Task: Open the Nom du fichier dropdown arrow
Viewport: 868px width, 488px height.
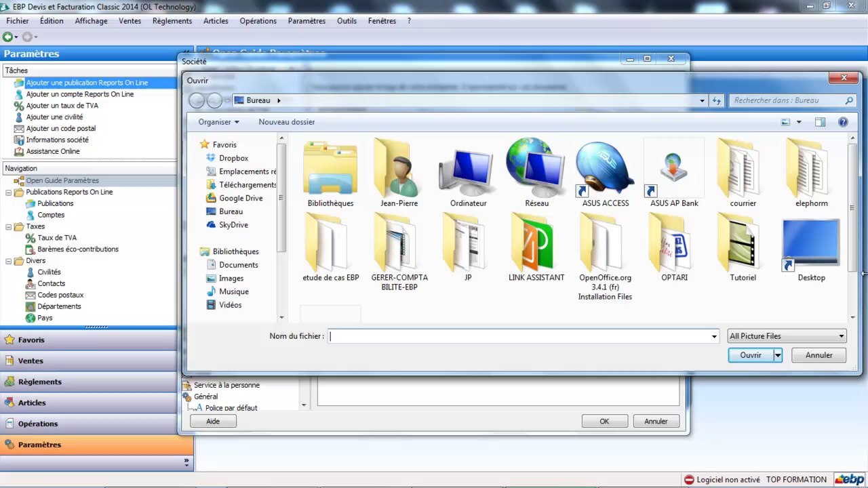Action: click(x=714, y=336)
